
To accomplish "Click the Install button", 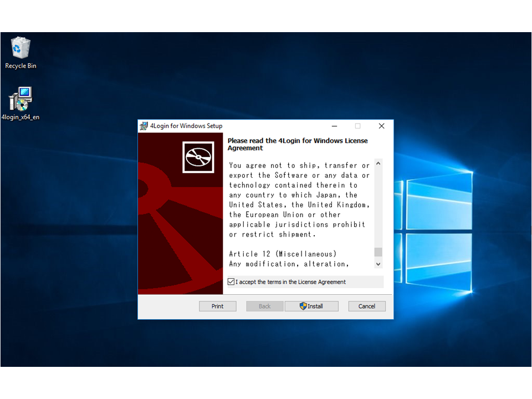I will [x=311, y=306].
